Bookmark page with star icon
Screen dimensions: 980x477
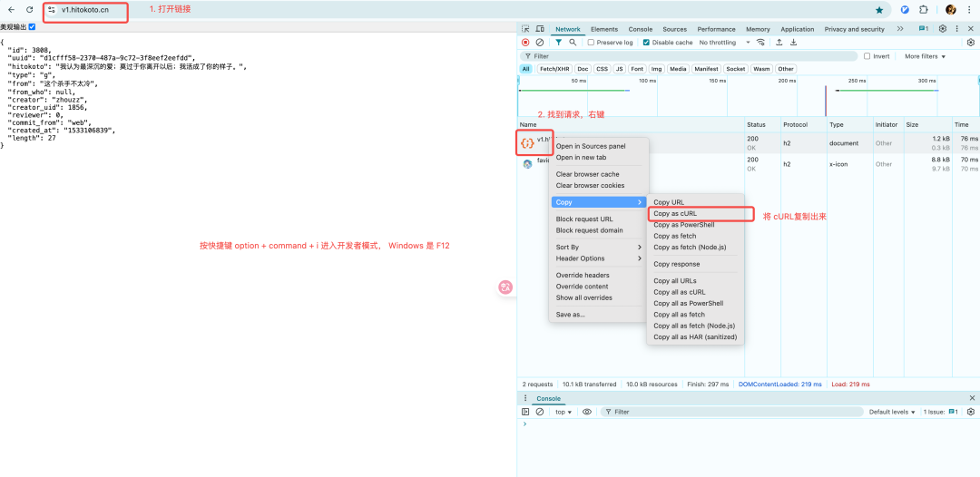(x=879, y=10)
